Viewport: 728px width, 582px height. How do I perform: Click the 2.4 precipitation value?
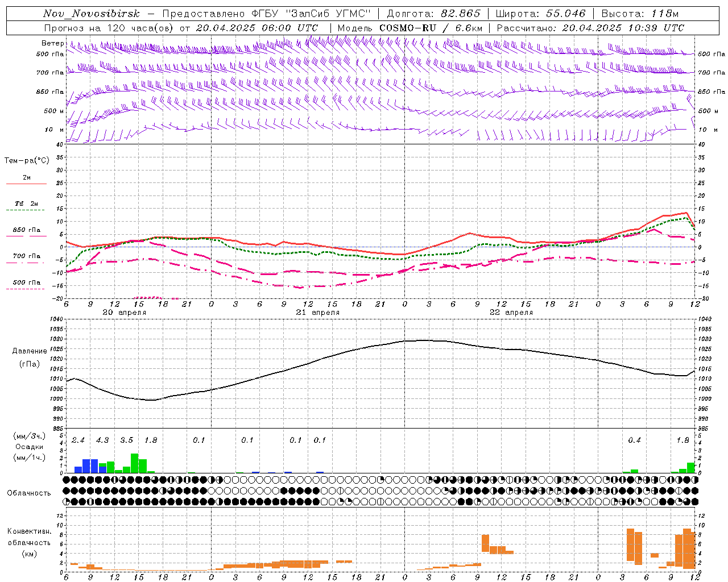tap(78, 440)
